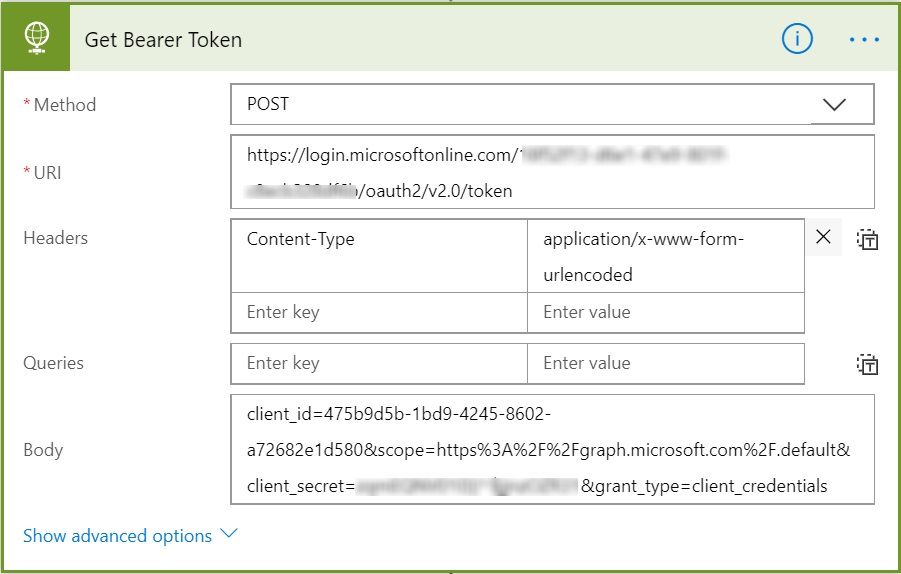Viewport: 901px width, 574px height.
Task: Focus the URI input field
Action: [x=552, y=172]
